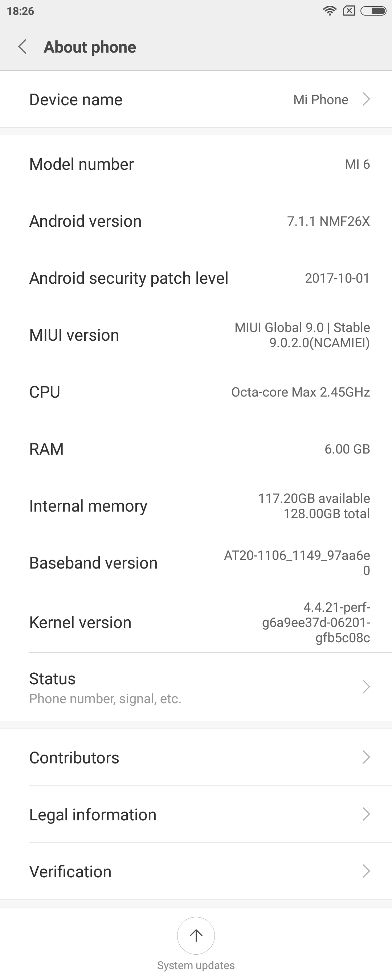This screenshot has width=392, height=980.
Task: Tap the System updates label
Action: [x=196, y=965]
